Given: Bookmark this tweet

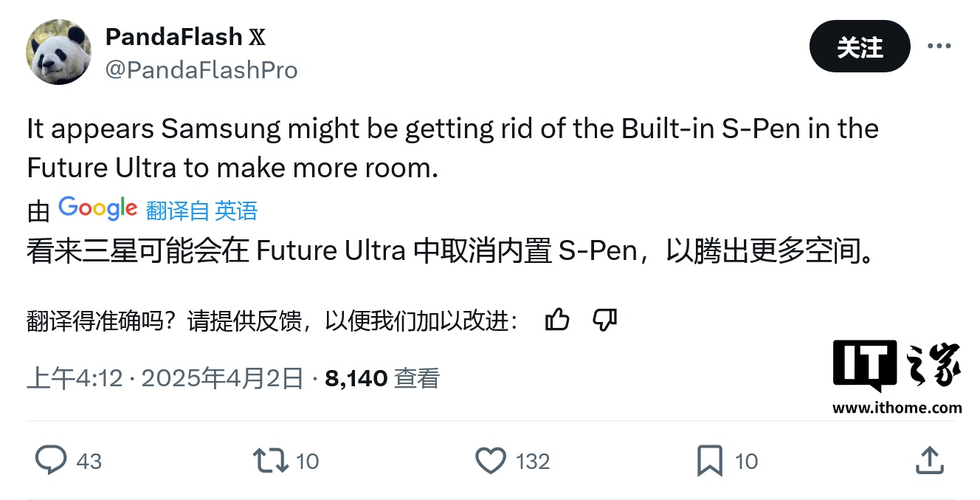Looking at the screenshot, I should tap(710, 461).
